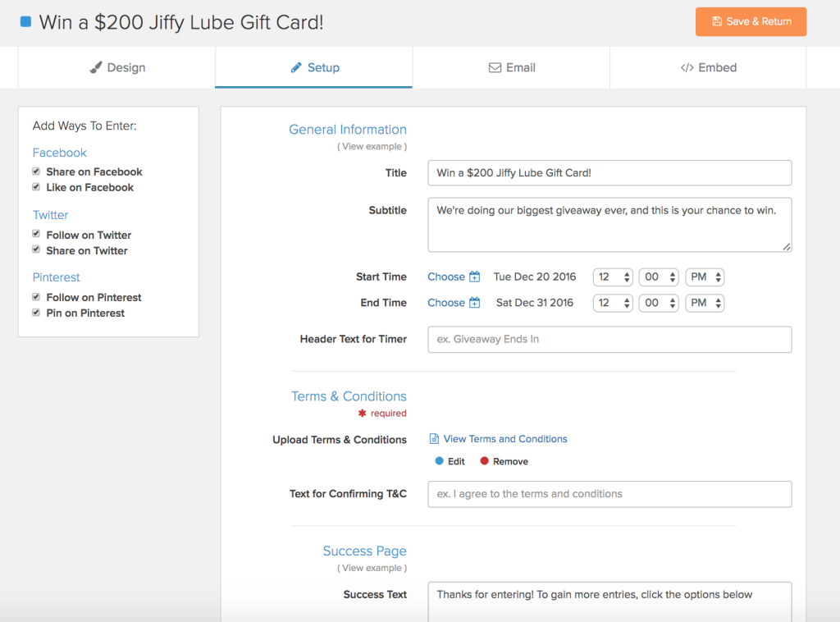Uncheck Like on Facebook
The width and height of the screenshot is (840, 622).
36,187
